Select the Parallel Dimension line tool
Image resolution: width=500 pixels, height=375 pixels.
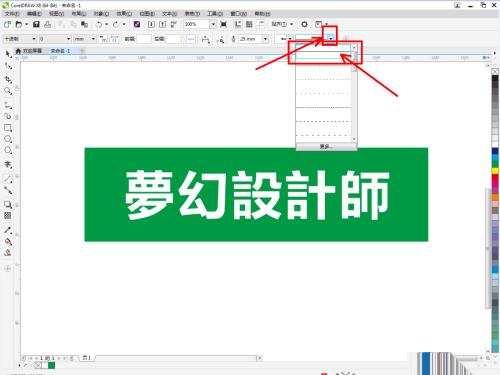8,179
